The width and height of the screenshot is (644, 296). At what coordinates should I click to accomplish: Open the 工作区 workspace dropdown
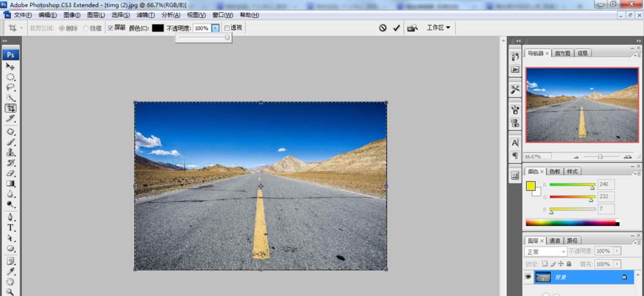point(438,28)
